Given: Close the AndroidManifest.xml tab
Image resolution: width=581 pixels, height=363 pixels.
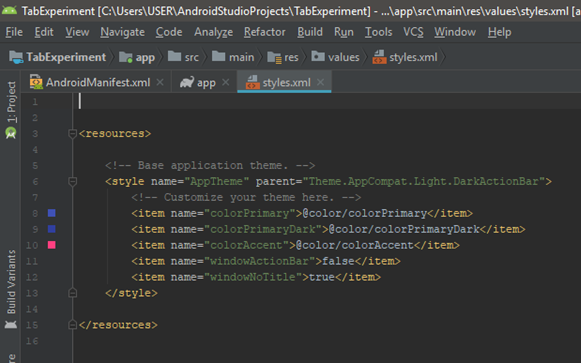Looking at the screenshot, I should pyautogui.click(x=160, y=82).
